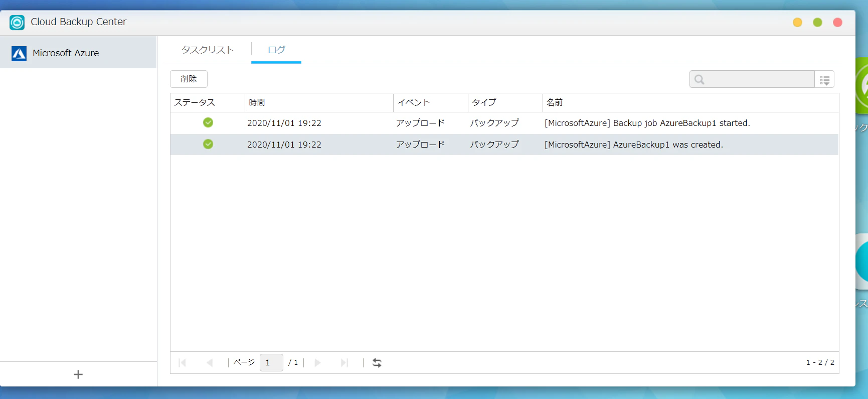Sort by the 名前 column header
This screenshot has width=868, height=399.
click(690, 102)
